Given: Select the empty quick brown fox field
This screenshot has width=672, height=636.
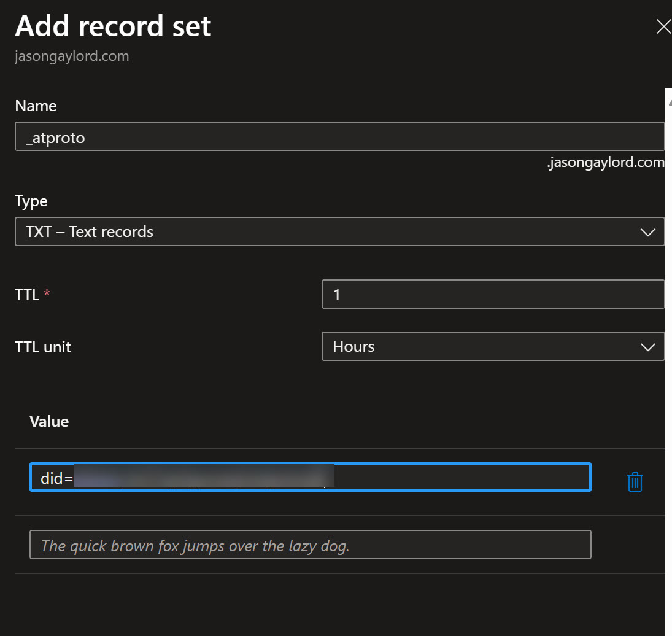Looking at the screenshot, I should [310, 545].
